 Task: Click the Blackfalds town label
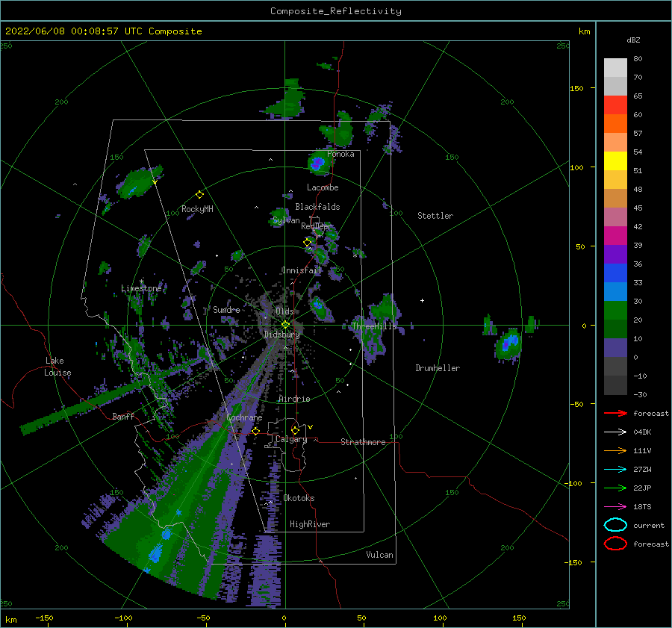click(x=317, y=207)
